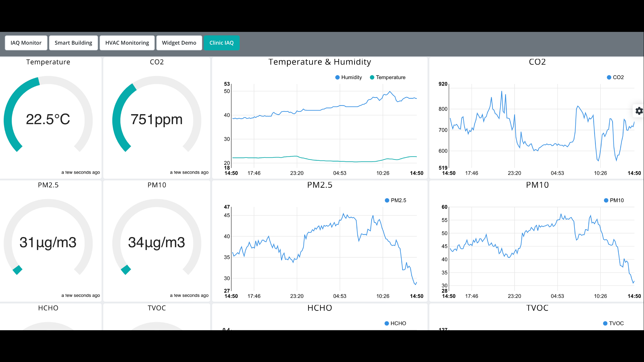Click the Clinic IAQ tab
This screenshot has width=644, height=362.
[x=222, y=43]
